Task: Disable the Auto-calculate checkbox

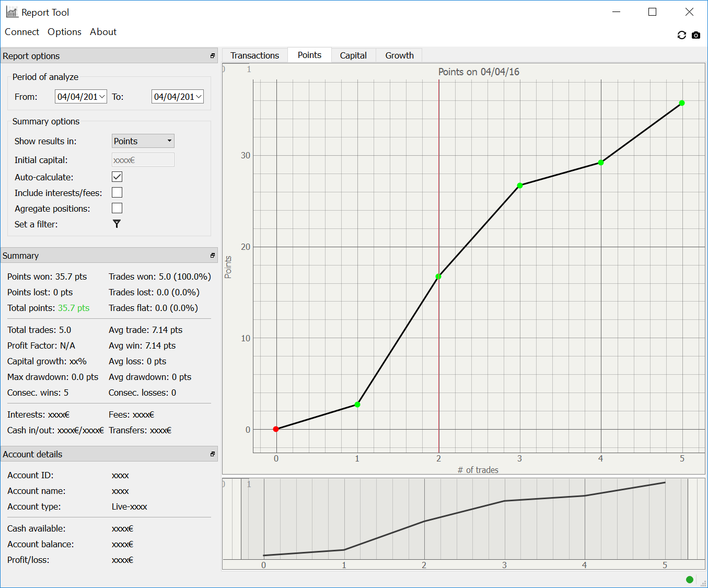Action: [x=117, y=177]
